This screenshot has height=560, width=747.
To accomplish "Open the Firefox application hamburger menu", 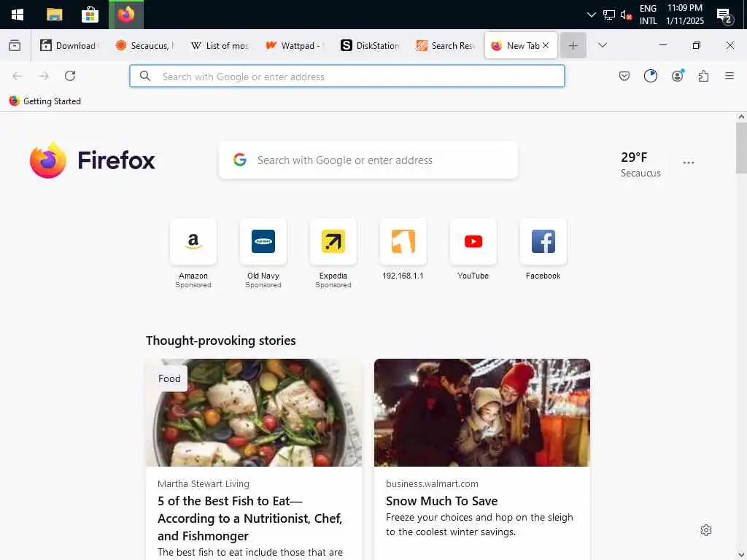I will coord(729,76).
